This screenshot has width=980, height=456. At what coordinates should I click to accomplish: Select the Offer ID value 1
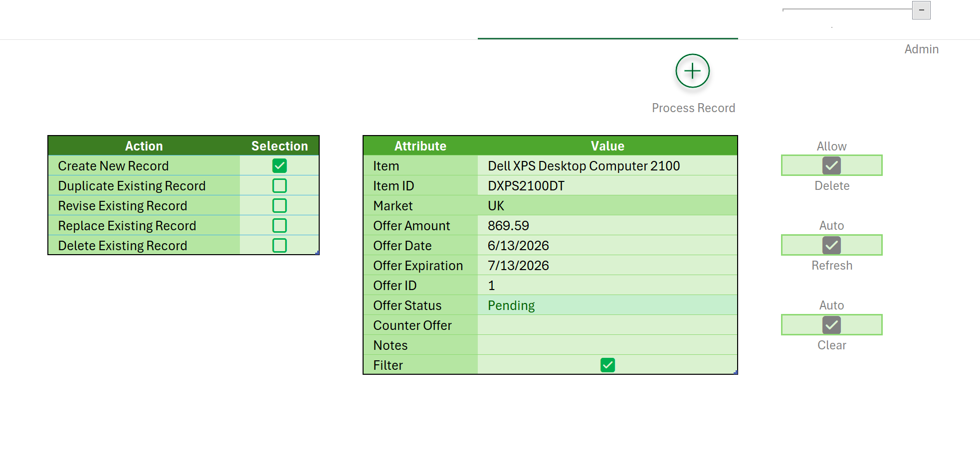click(491, 286)
